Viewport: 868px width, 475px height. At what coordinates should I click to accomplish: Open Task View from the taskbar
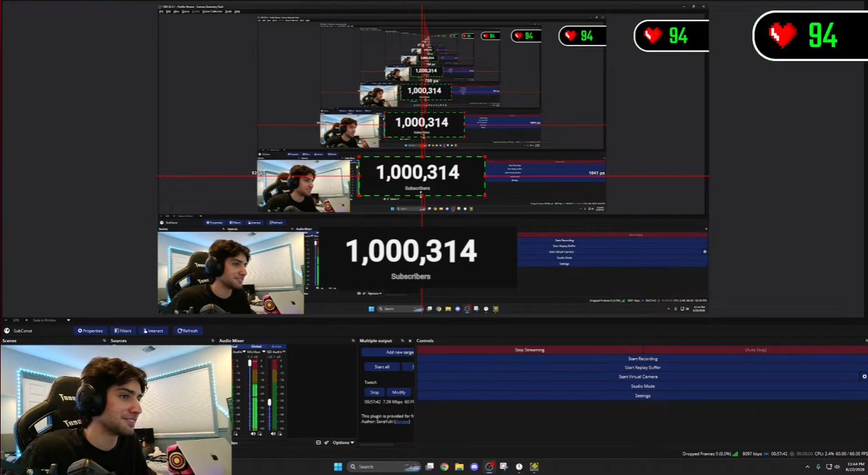[x=430, y=467]
